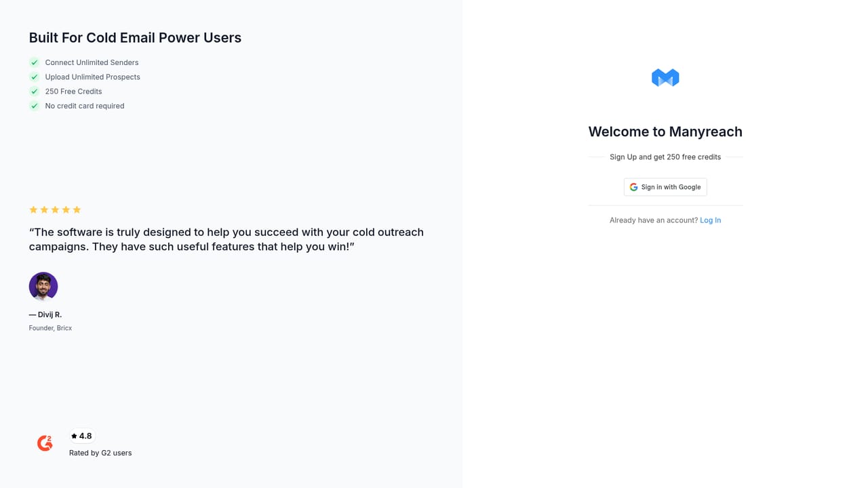The width and height of the screenshot is (868, 488).
Task: Click the Welcome to Manyreach heading
Action: click(x=665, y=131)
